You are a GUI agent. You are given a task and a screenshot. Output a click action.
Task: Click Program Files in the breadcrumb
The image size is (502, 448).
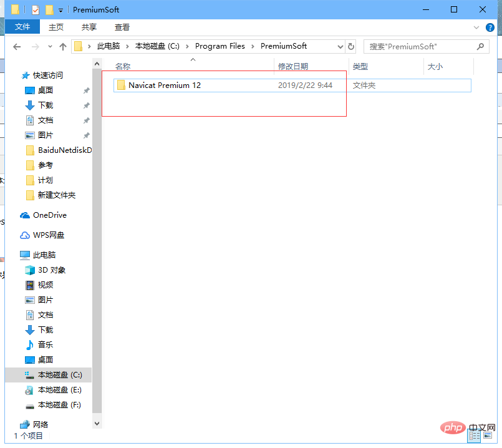tap(220, 46)
